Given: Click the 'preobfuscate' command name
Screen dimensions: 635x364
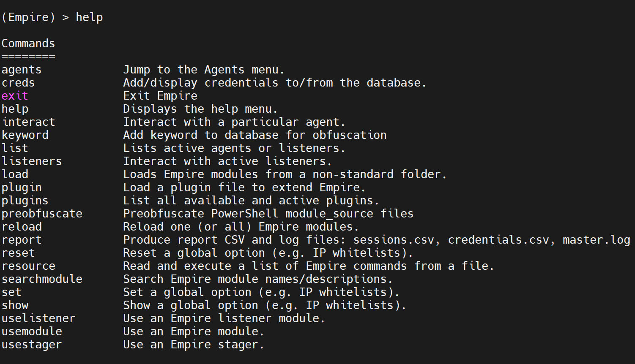Looking at the screenshot, I should click(x=42, y=214).
